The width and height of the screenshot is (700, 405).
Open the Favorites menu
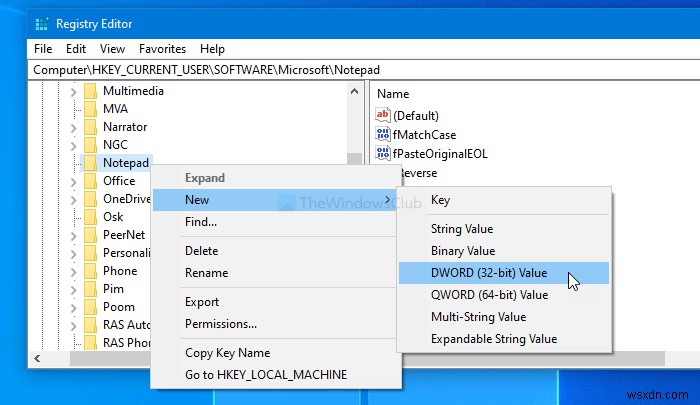[x=162, y=49]
